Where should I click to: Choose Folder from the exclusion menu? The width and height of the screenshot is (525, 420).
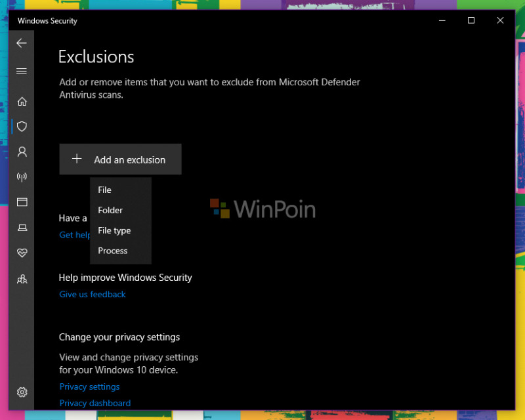tap(121, 210)
